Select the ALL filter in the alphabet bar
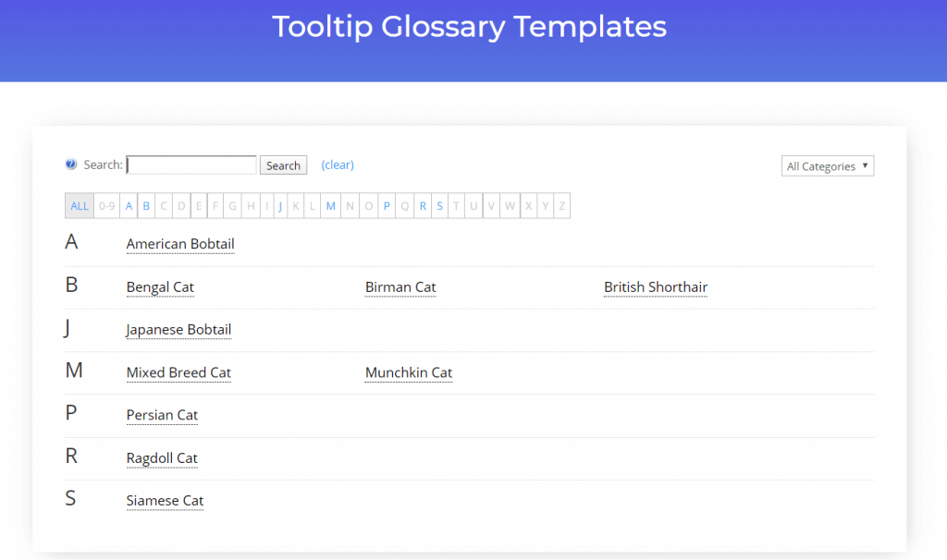The image size is (947, 560). point(79,205)
